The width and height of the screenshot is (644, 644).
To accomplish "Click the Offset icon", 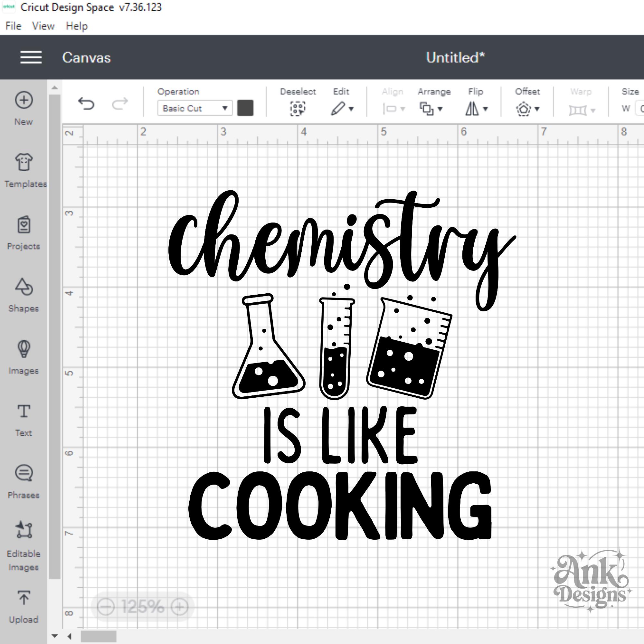I will pyautogui.click(x=523, y=109).
